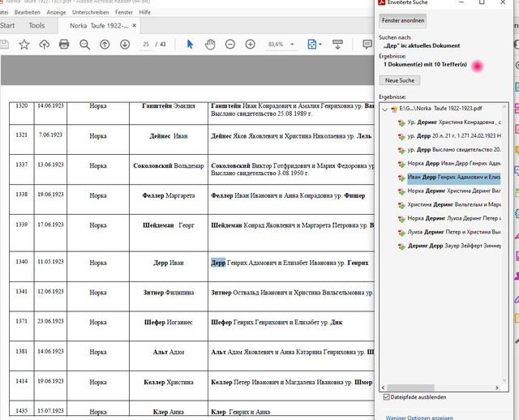Open the Unterschreiben menu
The image size is (519, 420).
click(x=90, y=12)
